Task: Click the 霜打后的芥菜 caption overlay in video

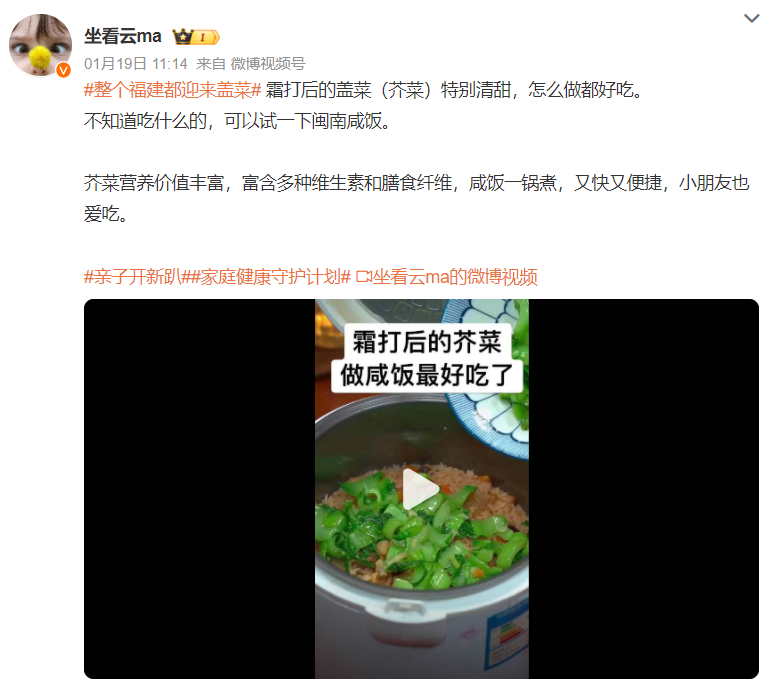Action: (x=427, y=342)
